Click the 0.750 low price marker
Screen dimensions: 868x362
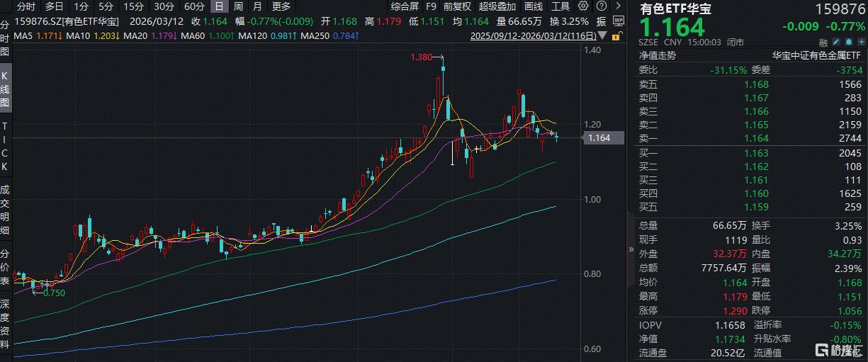coord(54,292)
